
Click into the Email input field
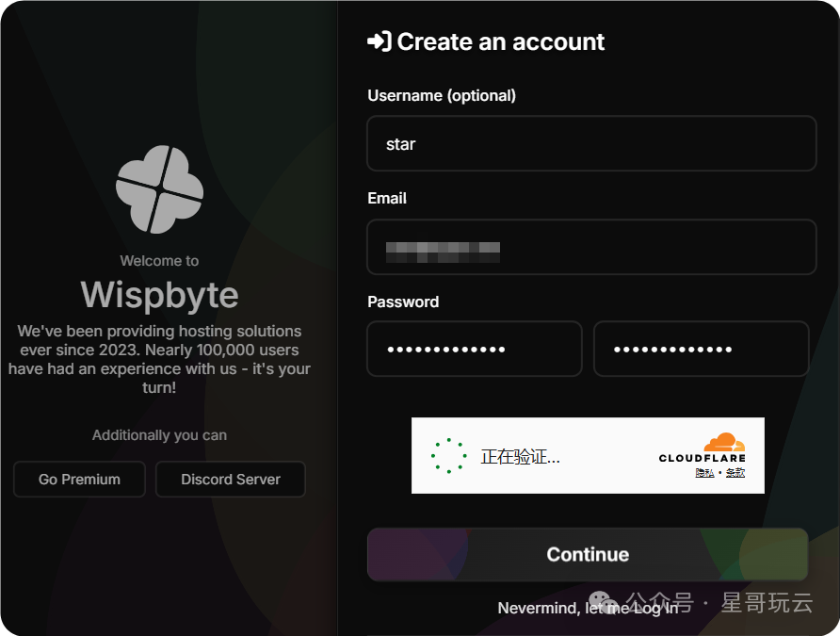tap(590, 248)
